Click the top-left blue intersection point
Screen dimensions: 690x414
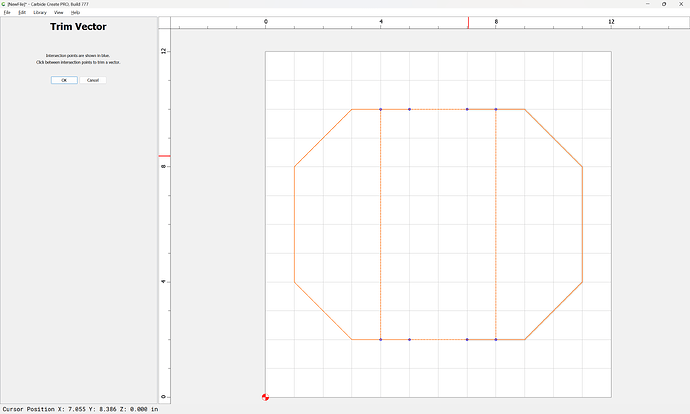(x=381, y=109)
